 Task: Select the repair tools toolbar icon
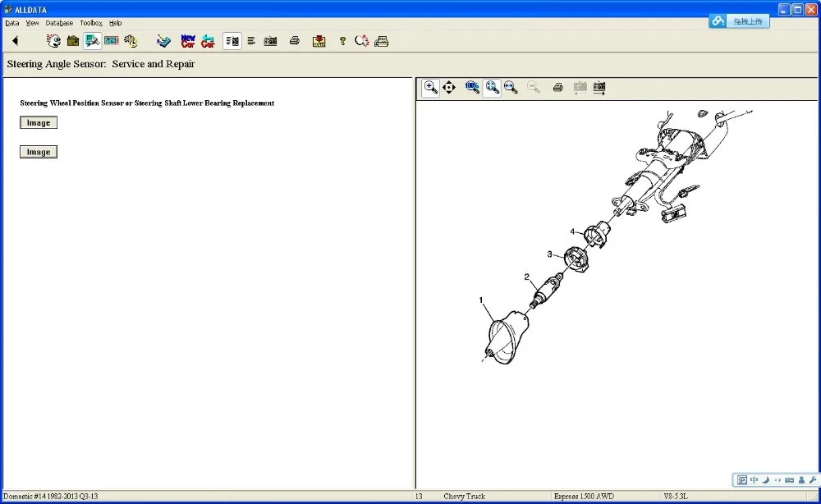click(93, 41)
